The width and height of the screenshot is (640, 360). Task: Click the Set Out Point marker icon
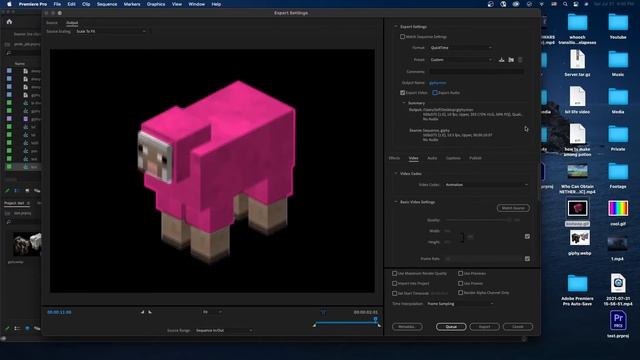tap(150, 312)
